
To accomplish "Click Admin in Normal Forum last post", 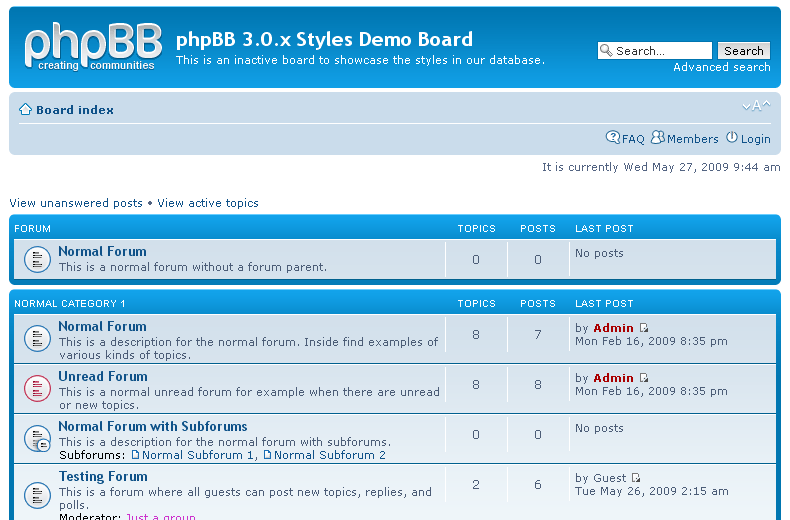I will (613, 328).
